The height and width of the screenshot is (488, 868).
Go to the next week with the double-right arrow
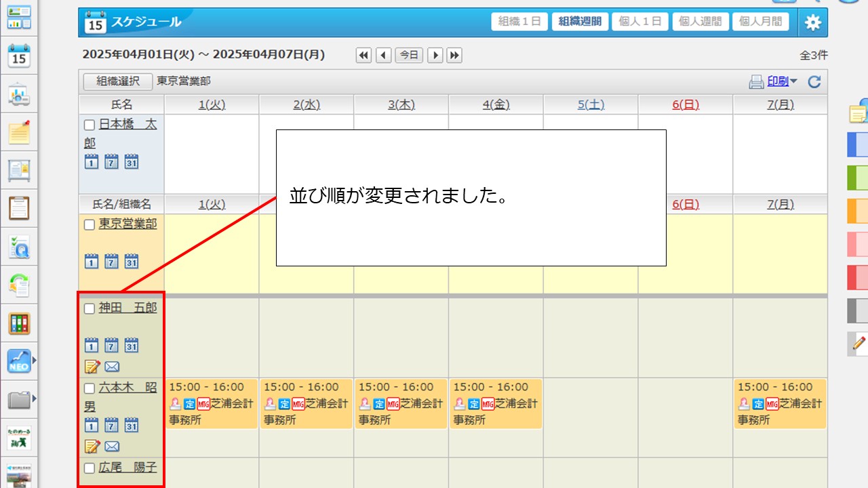tap(454, 56)
